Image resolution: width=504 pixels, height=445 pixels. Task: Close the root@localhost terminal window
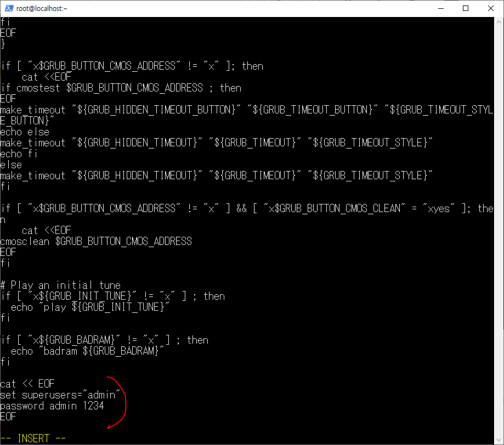pos(490,8)
